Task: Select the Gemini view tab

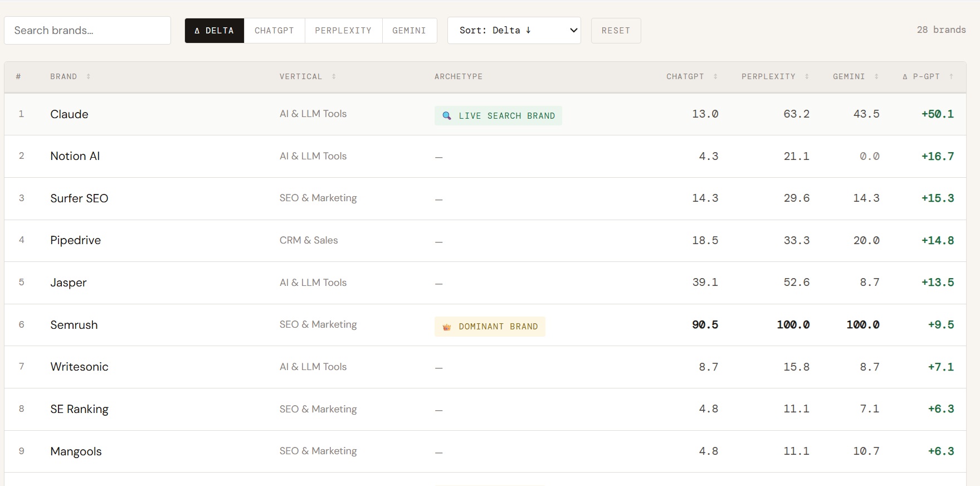Action: pyautogui.click(x=409, y=31)
